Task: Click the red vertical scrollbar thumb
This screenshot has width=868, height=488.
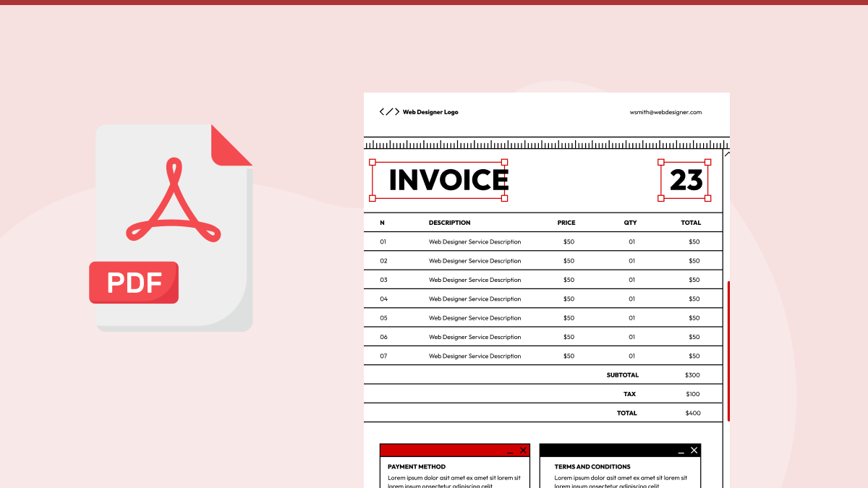Action: click(x=728, y=351)
